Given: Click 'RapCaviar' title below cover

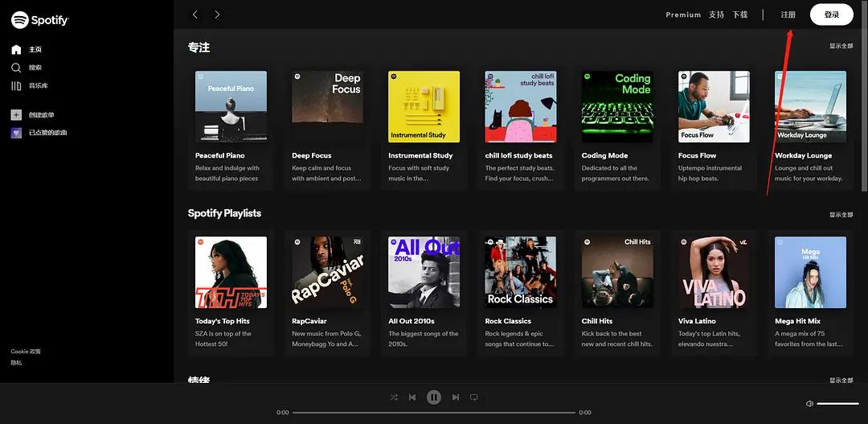Looking at the screenshot, I should (x=309, y=321).
